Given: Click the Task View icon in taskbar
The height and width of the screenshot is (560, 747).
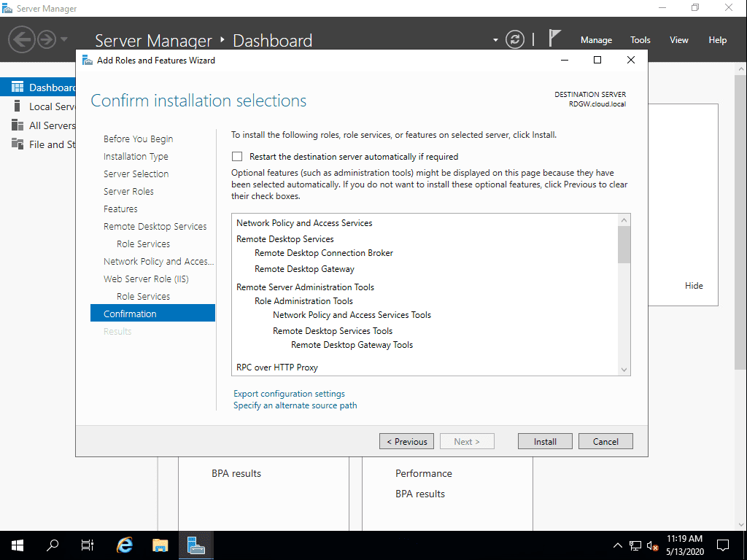Looking at the screenshot, I should click(x=87, y=545).
